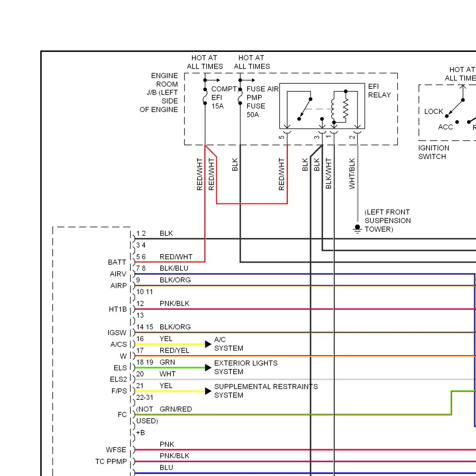Click pin number 17 on connector

(x=140, y=350)
